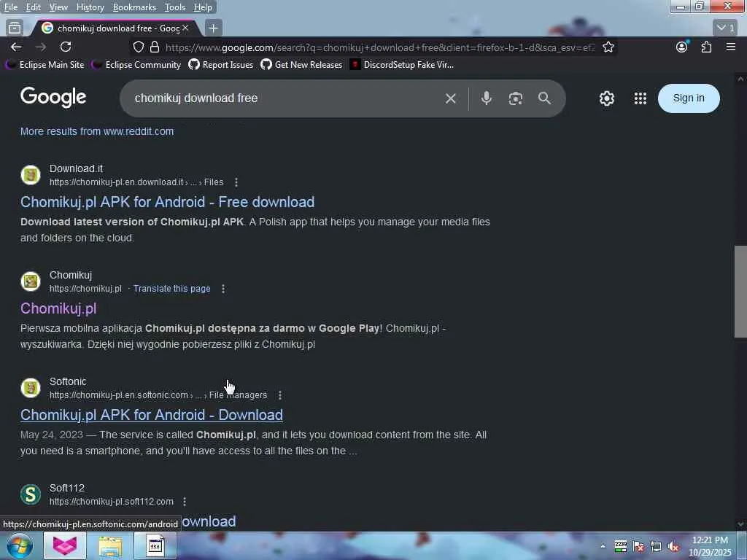Close the chomikuj download free tab
Viewport: 747px width, 560px height.
[185, 28]
